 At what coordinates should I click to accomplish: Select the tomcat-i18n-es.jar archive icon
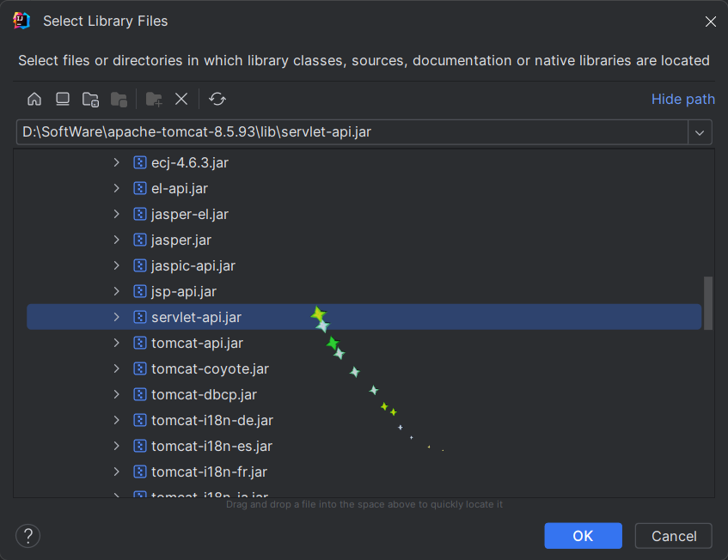[x=140, y=446]
